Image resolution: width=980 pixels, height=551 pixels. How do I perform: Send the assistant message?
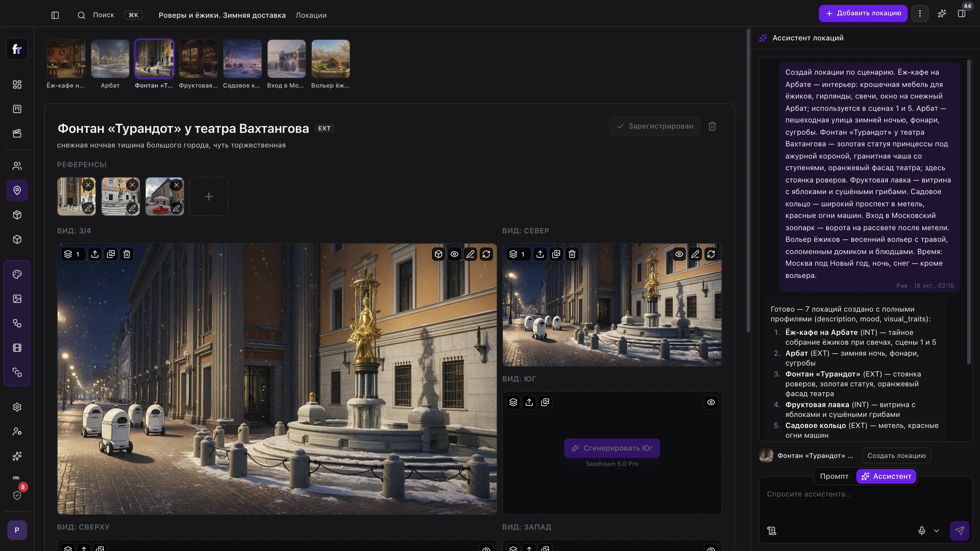click(959, 530)
